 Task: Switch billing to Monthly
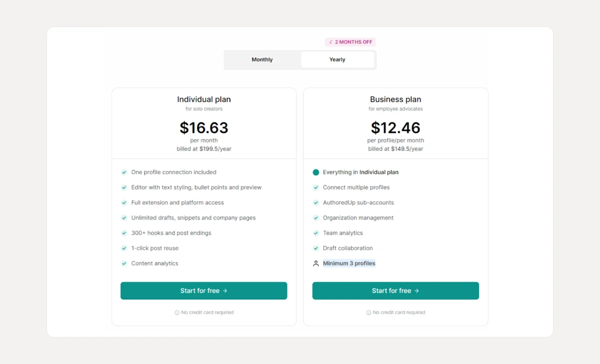pos(262,59)
